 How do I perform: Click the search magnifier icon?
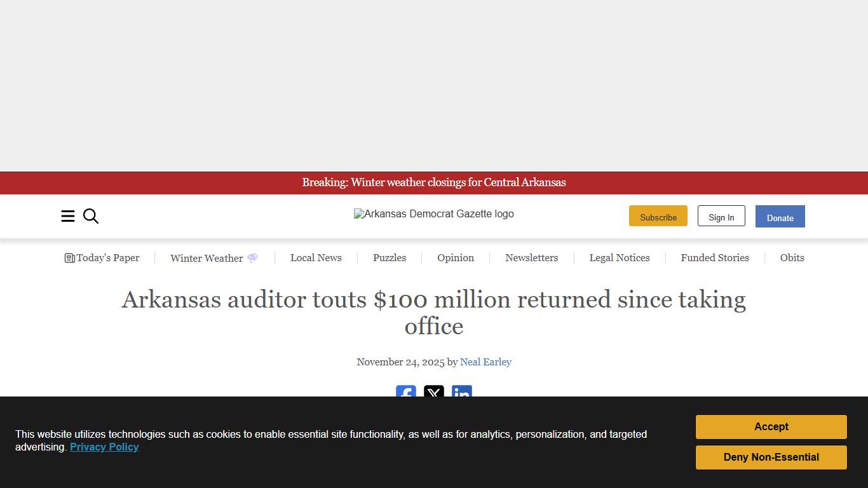click(90, 216)
